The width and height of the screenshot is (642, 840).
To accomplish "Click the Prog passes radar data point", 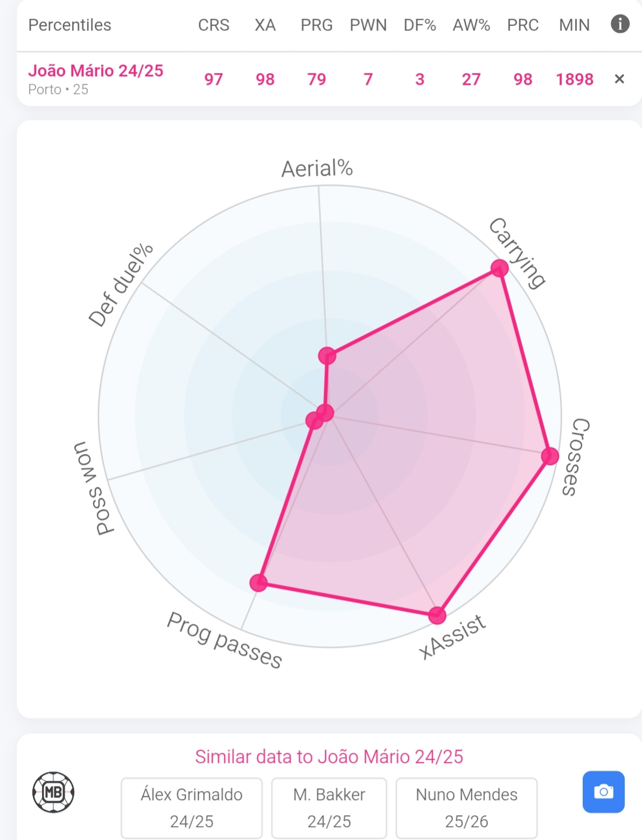I will (259, 582).
